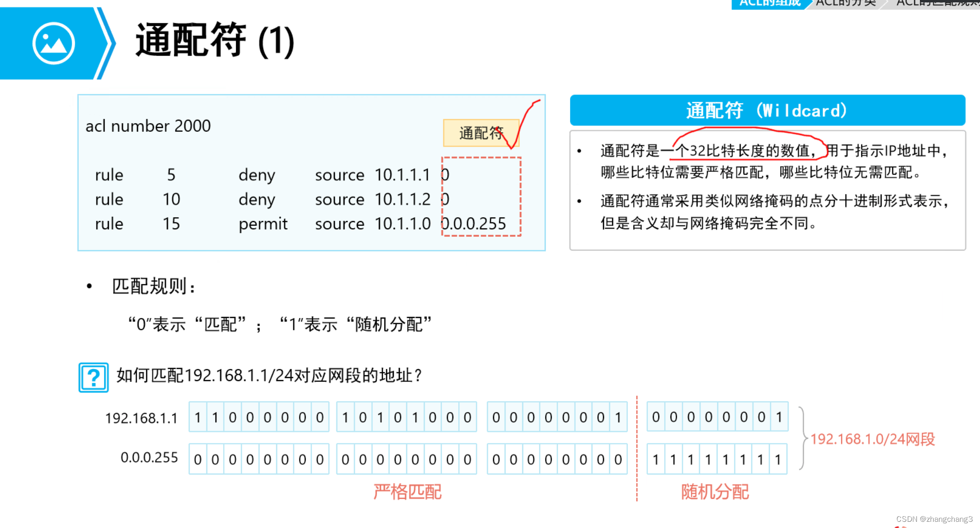Click the 192.168.1.0/24网段 red label
Image resolution: width=980 pixels, height=528 pixels.
[x=872, y=439]
